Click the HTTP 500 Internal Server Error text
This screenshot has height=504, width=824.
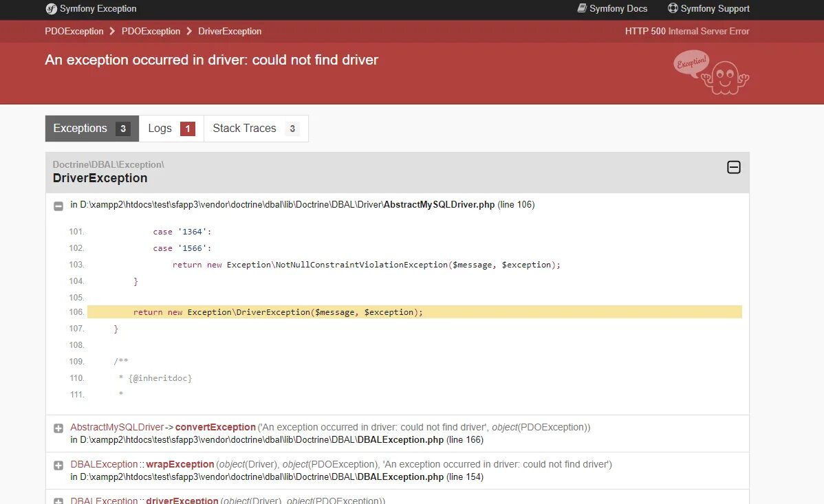tap(687, 31)
